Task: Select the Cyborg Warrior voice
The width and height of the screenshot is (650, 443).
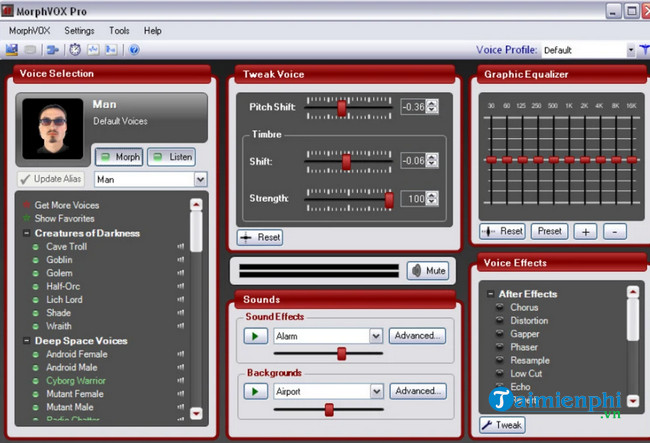Action: (76, 381)
